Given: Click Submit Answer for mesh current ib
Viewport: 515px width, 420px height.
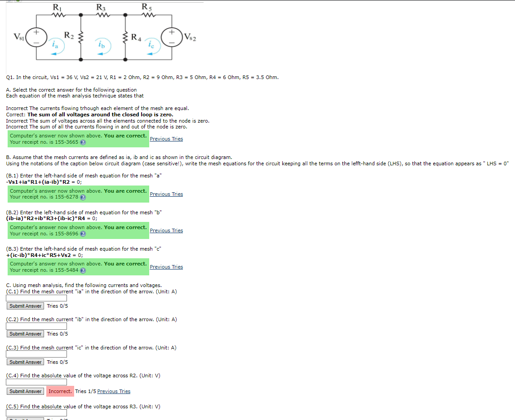Looking at the screenshot, I should pyautogui.click(x=25, y=334).
